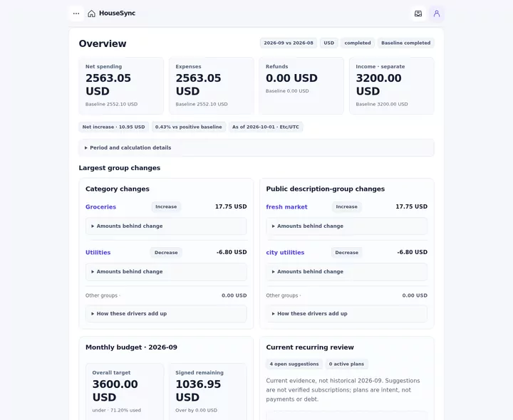This screenshot has height=420, width=513.
Task: Click the 17.75 USD amount for fresh market
Action: coord(412,206)
